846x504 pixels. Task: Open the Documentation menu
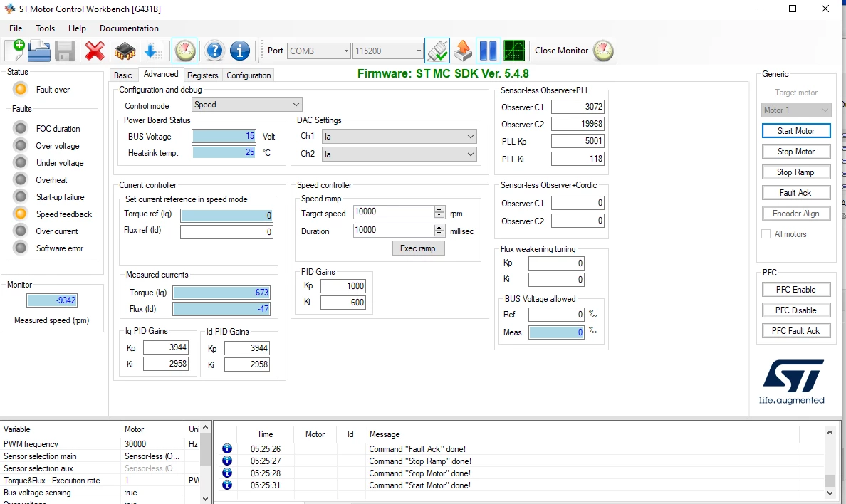[x=129, y=28]
